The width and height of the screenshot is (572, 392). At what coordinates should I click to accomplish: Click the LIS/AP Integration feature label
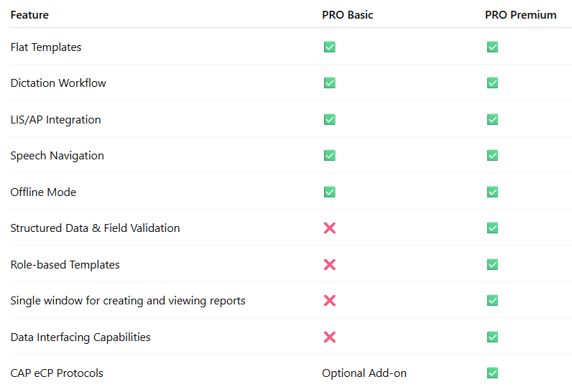click(56, 120)
